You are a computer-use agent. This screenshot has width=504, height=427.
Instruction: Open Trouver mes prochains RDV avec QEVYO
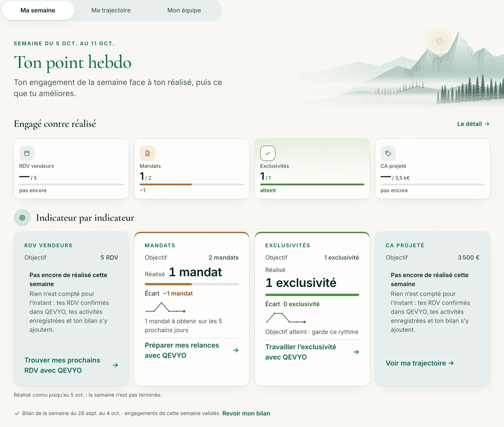[x=71, y=365]
